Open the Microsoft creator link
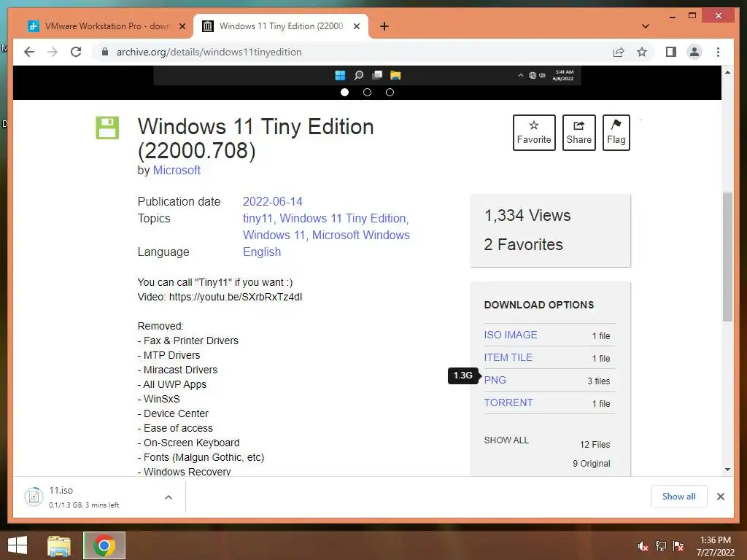 (x=177, y=170)
